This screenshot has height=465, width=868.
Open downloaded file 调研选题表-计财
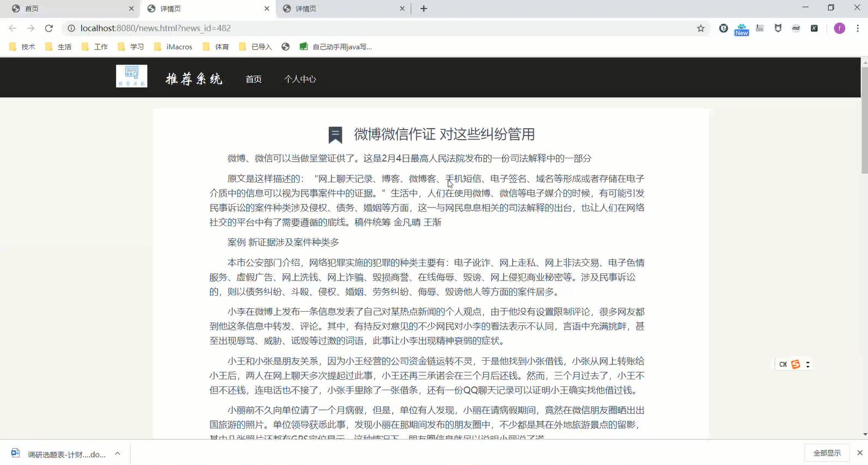67,454
